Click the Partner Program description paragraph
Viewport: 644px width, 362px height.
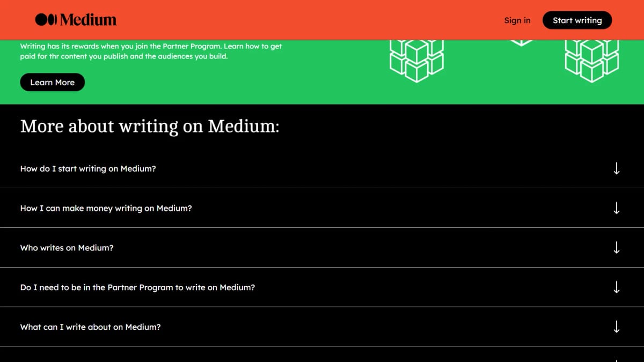(151, 51)
